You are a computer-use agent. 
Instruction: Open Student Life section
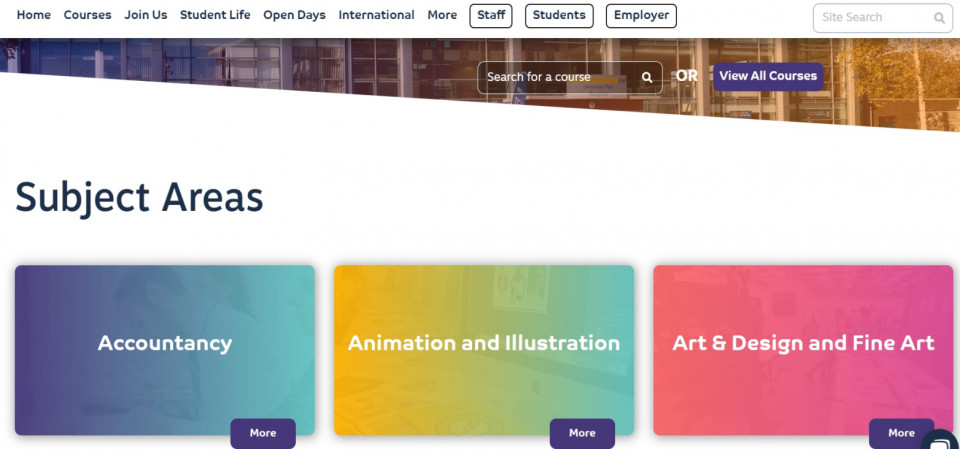point(215,15)
